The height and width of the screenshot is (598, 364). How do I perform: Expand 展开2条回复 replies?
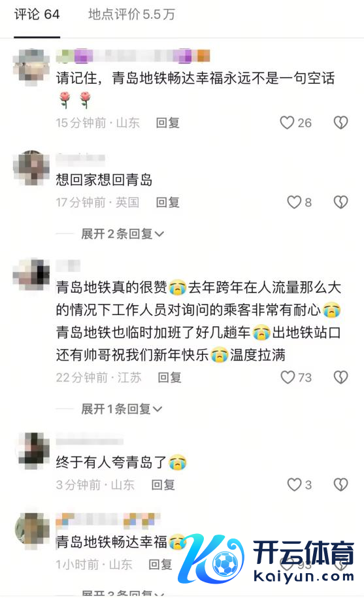tap(122, 234)
